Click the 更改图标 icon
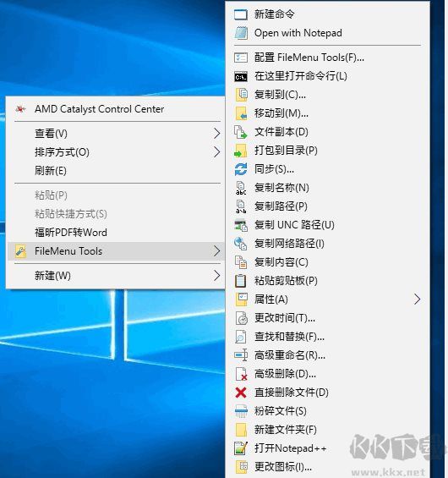 click(x=241, y=467)
